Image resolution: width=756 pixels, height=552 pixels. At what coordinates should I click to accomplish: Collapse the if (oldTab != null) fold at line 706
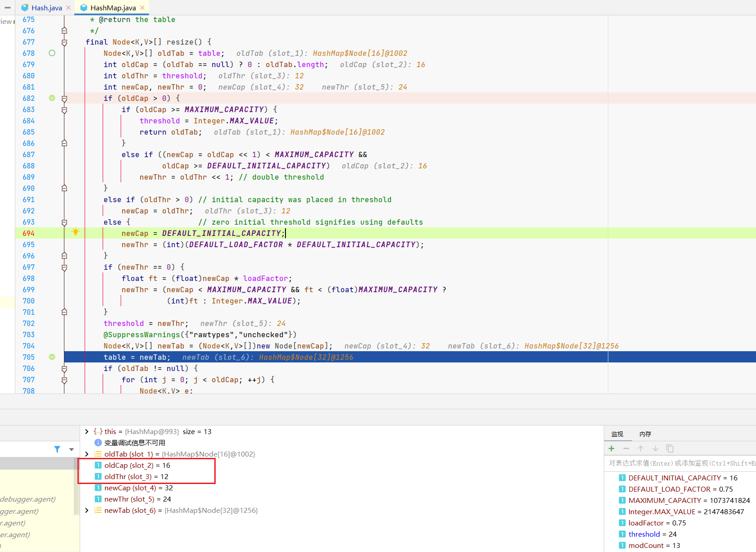coord(64,369)
